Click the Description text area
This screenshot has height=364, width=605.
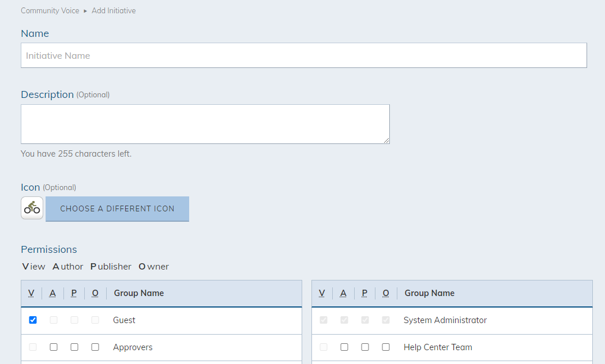click(x=205, y=124)
